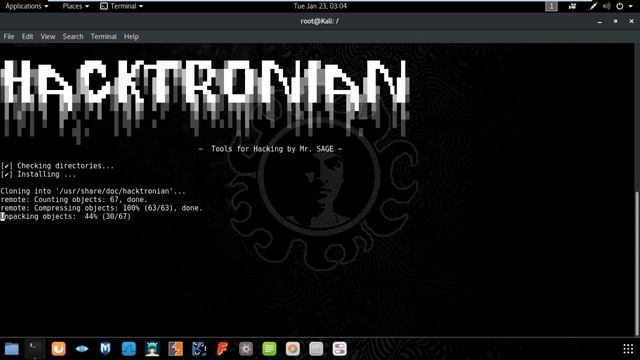Viewport: 640px width, 360px height.
Task: Open the Terminal app menu in top bar
Action: click(122, 6)
